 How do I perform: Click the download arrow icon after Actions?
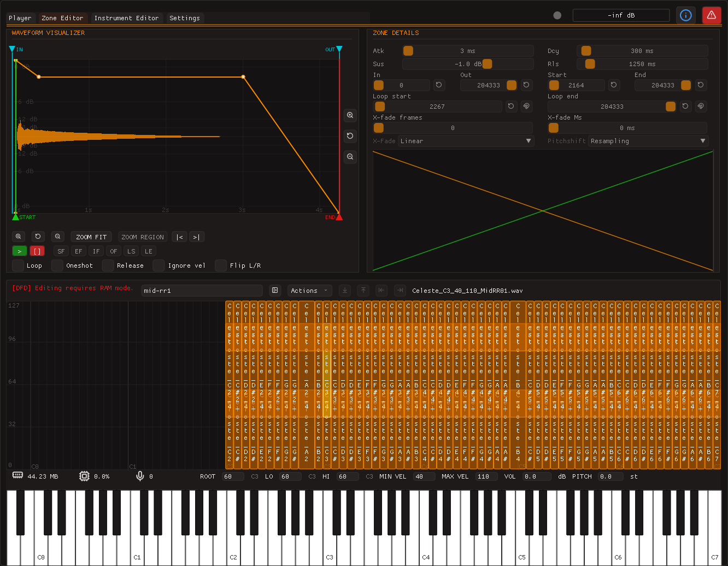(345, 291)
